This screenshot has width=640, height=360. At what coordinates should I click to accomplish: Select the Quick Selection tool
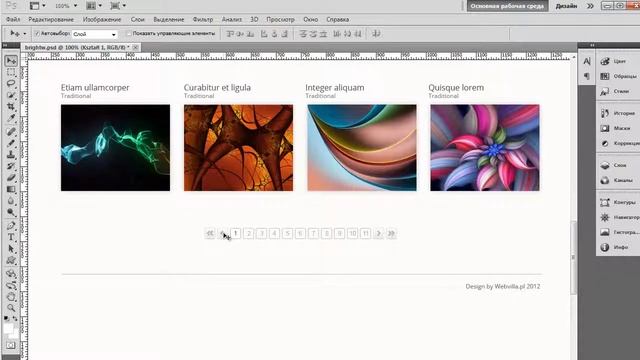pos(11,96)
